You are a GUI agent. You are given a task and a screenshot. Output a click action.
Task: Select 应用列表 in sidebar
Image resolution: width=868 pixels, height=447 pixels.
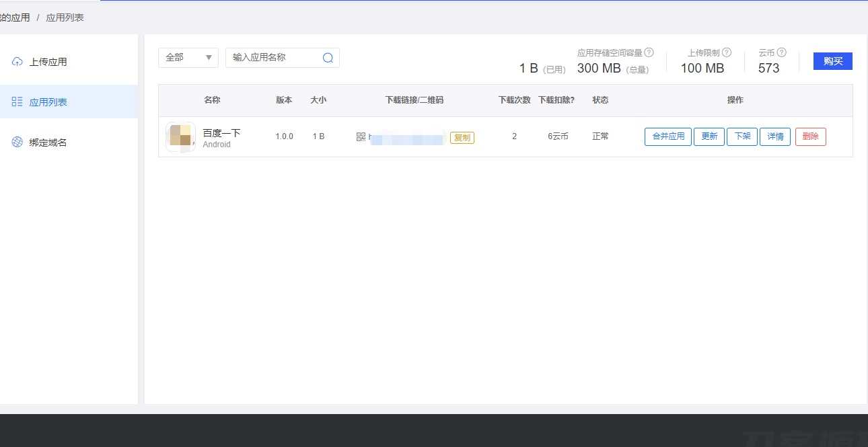point(69,102)
